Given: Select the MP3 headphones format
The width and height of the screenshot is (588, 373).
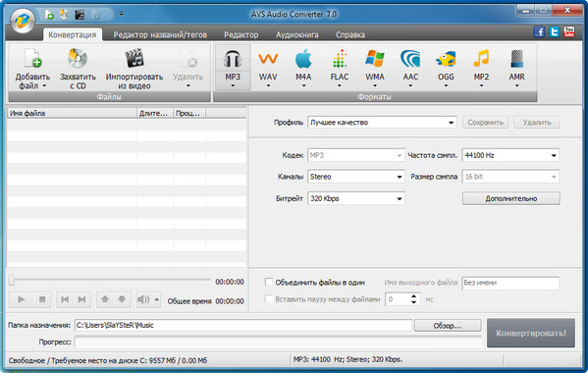Looking at the screenshot, I should pyautogui.click(x=233, y=59).
